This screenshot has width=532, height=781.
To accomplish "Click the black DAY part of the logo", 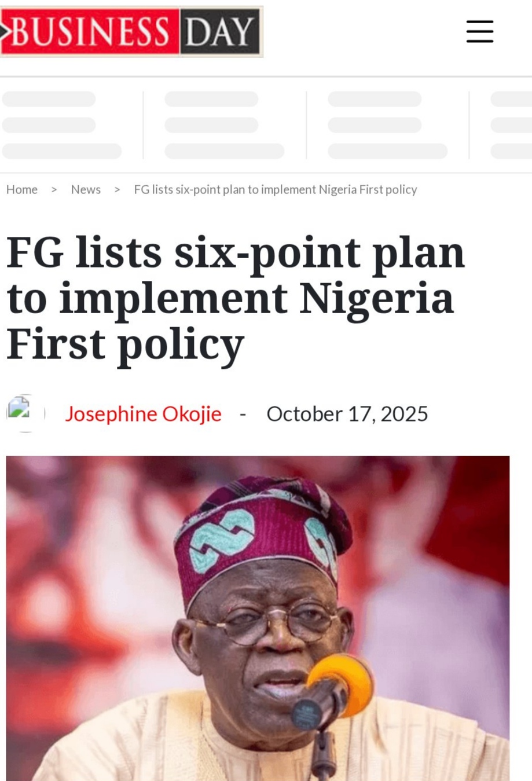I will click(x=221, y=31).
